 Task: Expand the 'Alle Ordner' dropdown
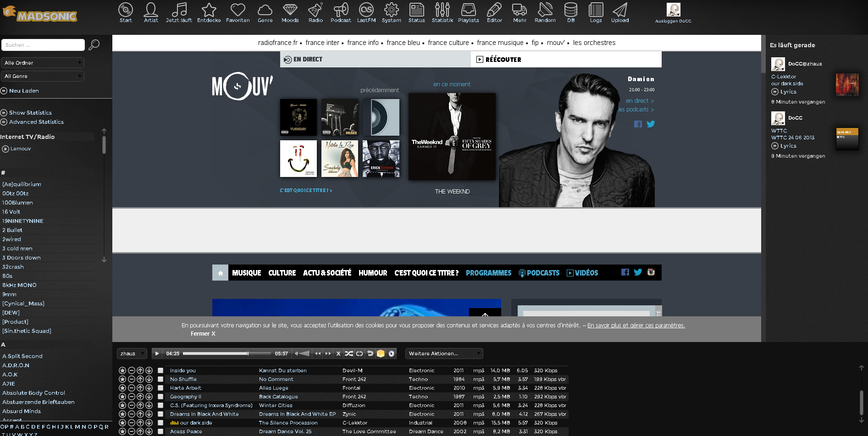pos(43,63)
